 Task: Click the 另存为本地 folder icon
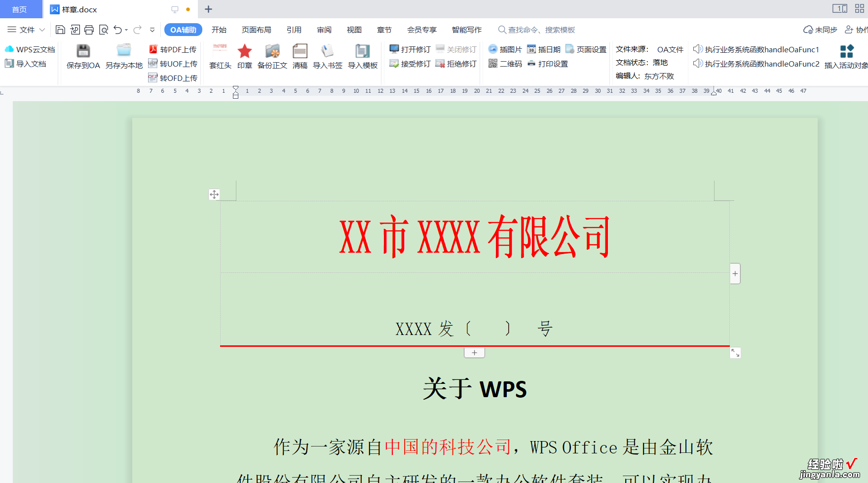[124, 50]
